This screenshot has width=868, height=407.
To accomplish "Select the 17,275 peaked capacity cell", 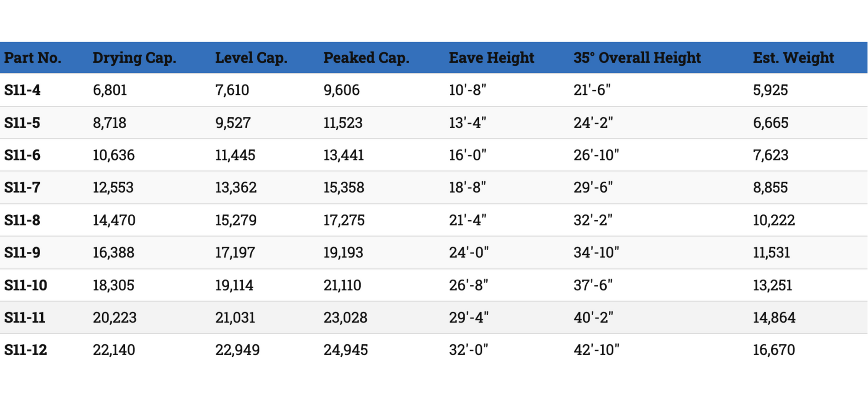I will click(344, 220).
